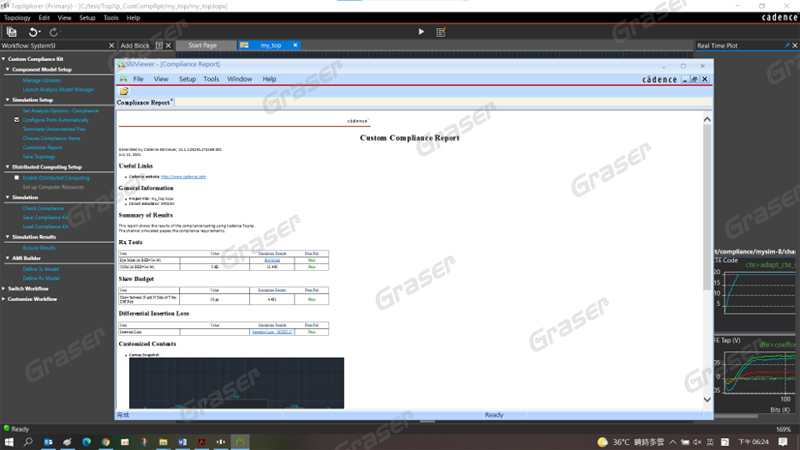Open the Cadence website hyperlink in report
The height and width of the screenshot is (450, 800).
coord(183,177)
